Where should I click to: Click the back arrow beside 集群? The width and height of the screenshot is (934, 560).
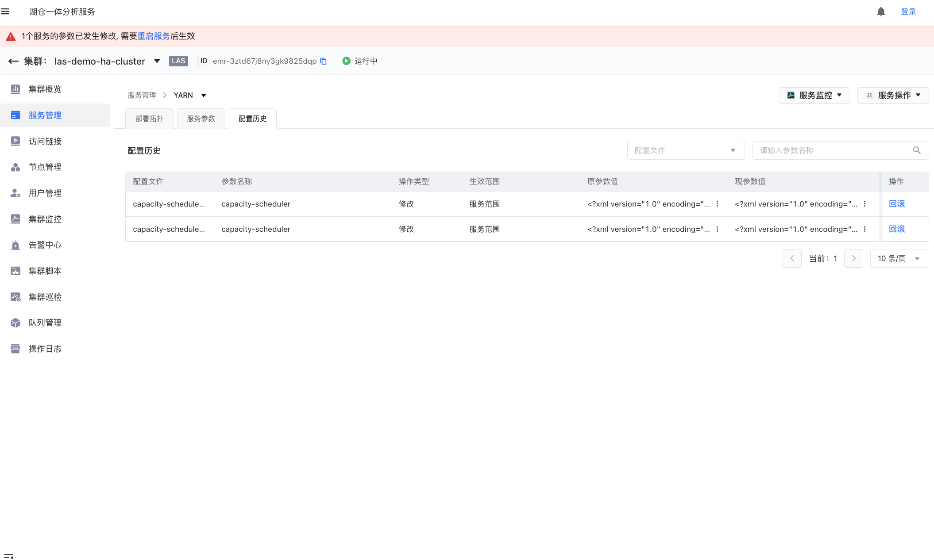point(13,61)
